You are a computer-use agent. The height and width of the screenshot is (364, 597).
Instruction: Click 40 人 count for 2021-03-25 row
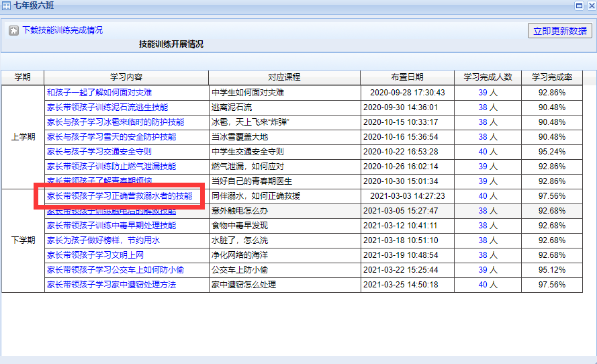click(488, 285)
